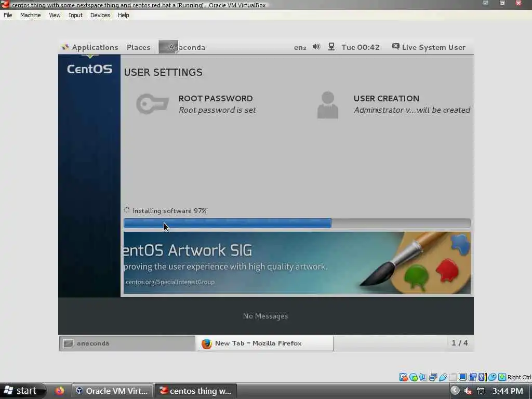This screenshot has height=399, width=532.
Task: Click VirtualBox shared folders indicator
Action: point(453,377)
